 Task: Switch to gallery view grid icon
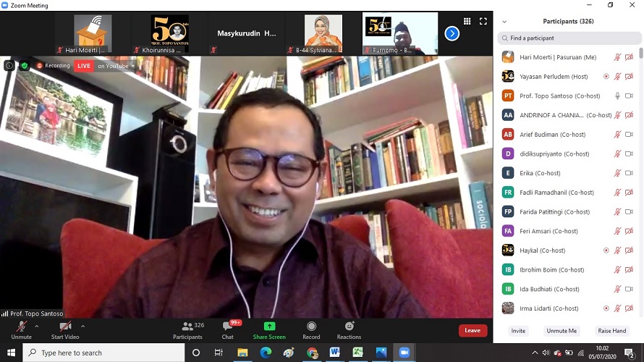(x=467, y=21)
